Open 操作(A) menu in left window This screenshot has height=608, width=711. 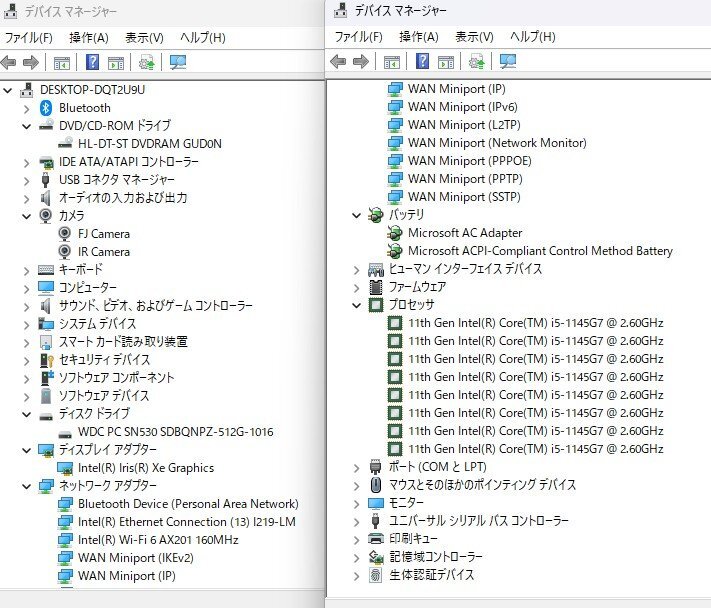coord(89,38)
